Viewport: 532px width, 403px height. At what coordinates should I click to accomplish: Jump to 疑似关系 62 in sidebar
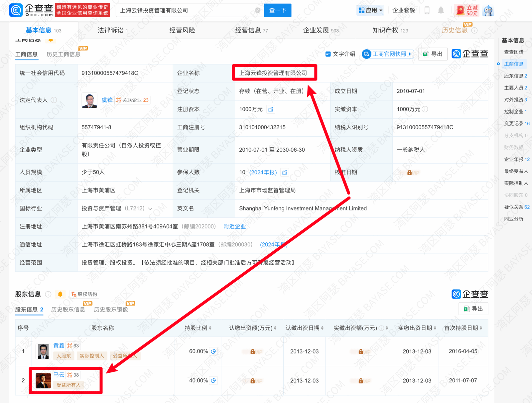point(517,207)
